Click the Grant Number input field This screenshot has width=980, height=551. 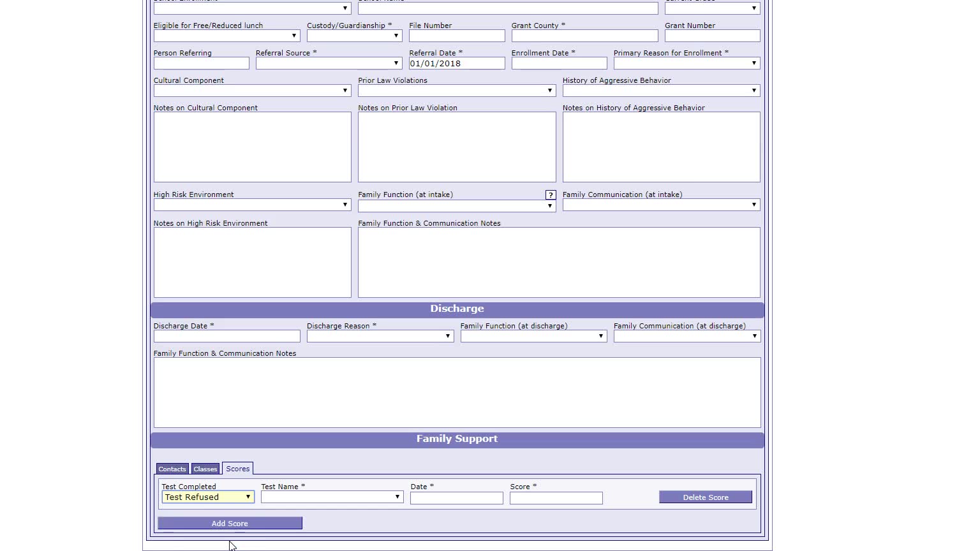(x=712, y=36)
